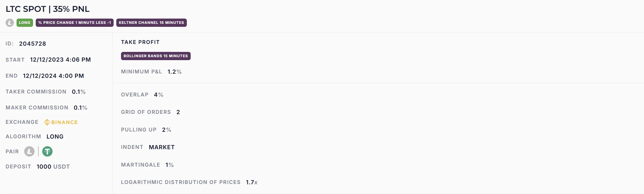
Task: Click the green LONG badge
Action: [24, 23]
